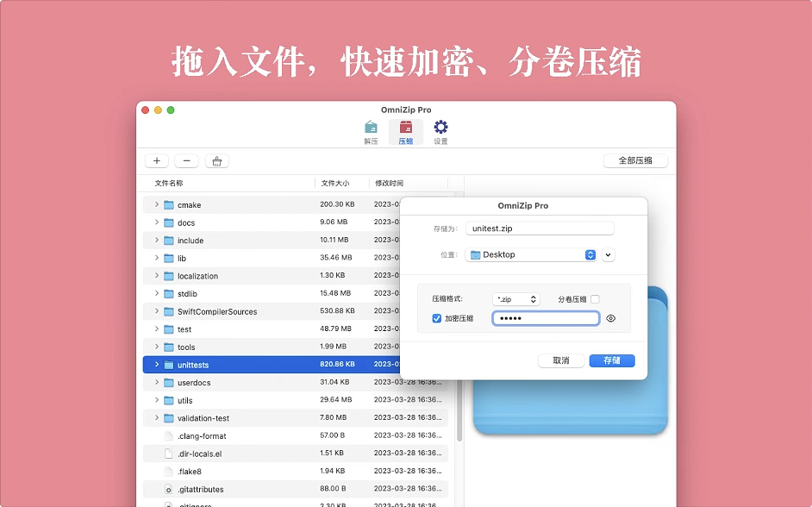Click the plus add-file button
This screenshot has width=812, height=507.
[x=156, y=161]
